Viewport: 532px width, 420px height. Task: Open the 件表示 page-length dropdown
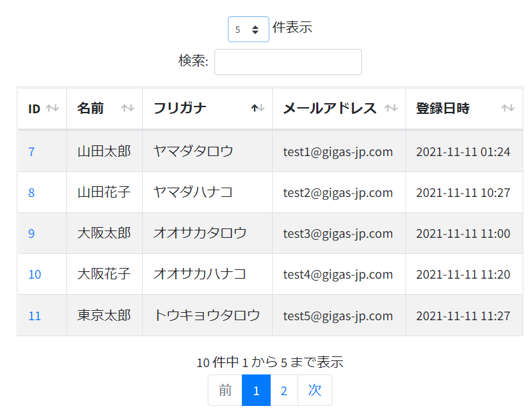(249, 29)
